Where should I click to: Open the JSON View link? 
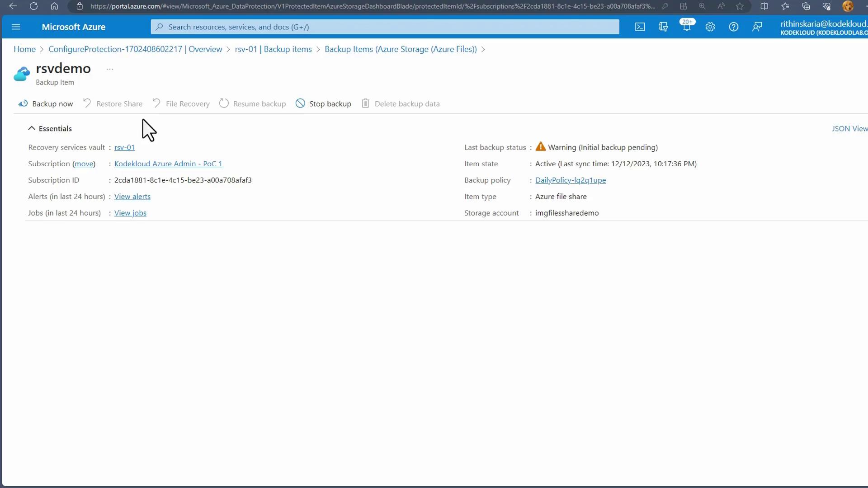pos(849,129)
